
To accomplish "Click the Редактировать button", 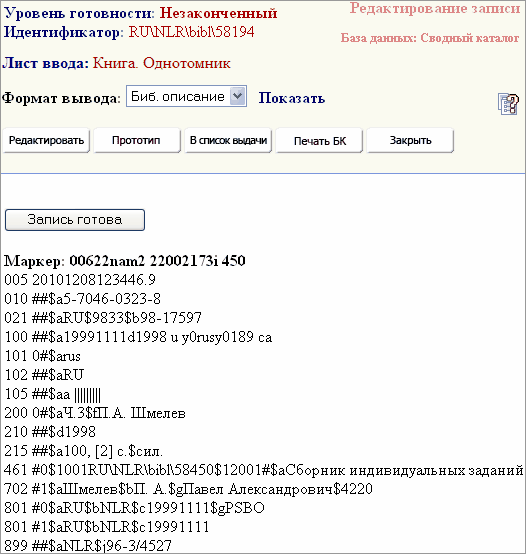I will 46,140.
